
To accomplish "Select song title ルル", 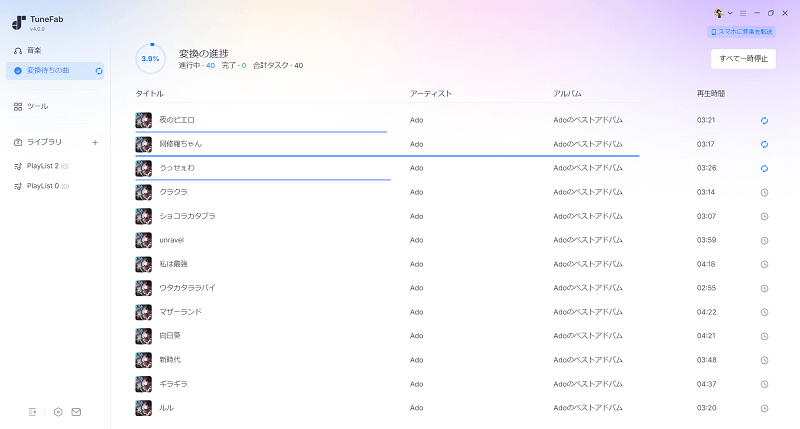I will point(166,408).
